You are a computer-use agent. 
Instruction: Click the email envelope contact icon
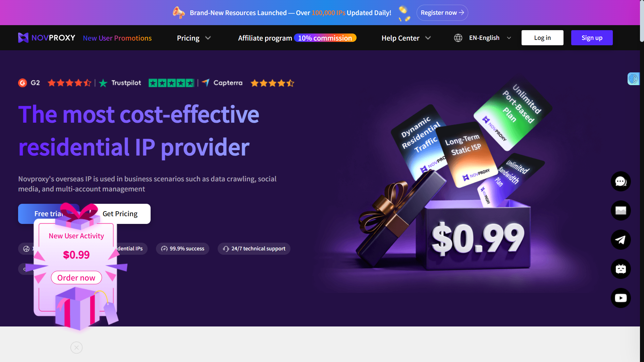point(621,210)
